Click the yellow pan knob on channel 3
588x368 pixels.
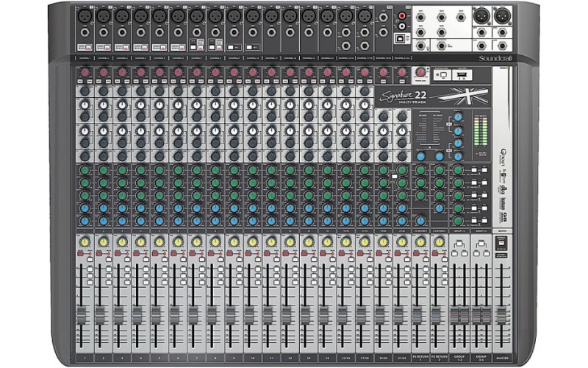[122, 242]
